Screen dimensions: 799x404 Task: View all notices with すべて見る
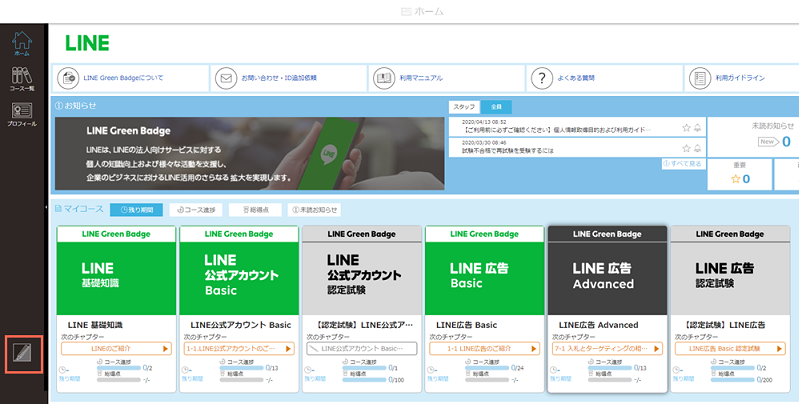coord(683,164)
